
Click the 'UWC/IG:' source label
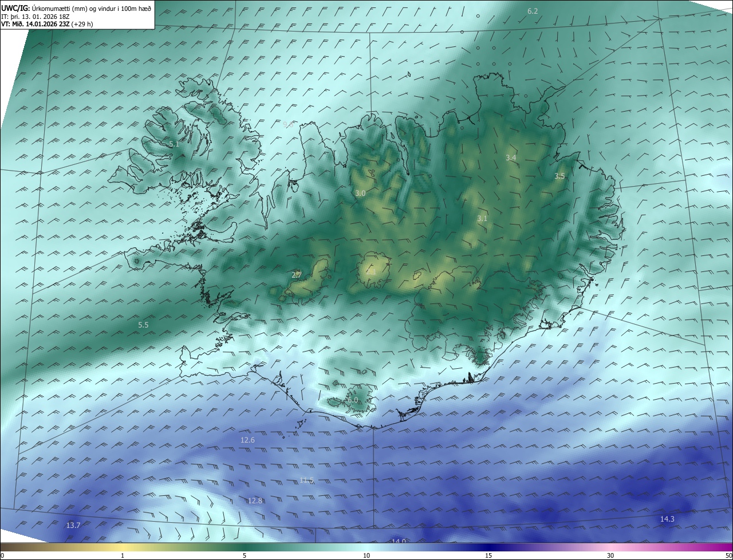click(x=15, y=8)
